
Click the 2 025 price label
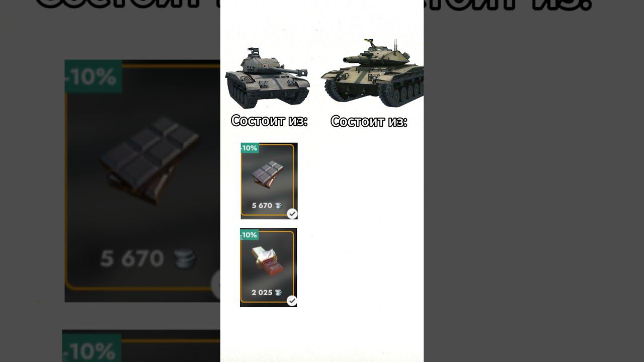click(262, 292)
